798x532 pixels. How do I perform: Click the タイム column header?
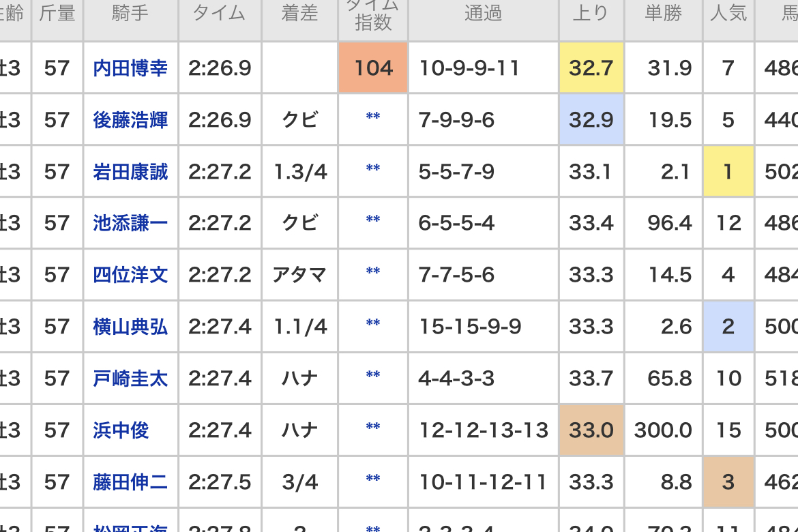pyautogui.click(x=220, y=13)
